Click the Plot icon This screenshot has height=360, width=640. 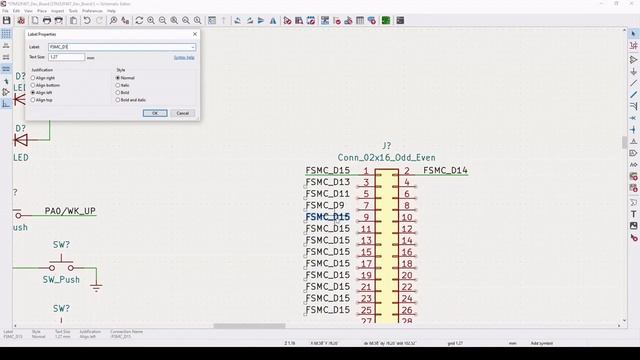click(x=59, y=20)
